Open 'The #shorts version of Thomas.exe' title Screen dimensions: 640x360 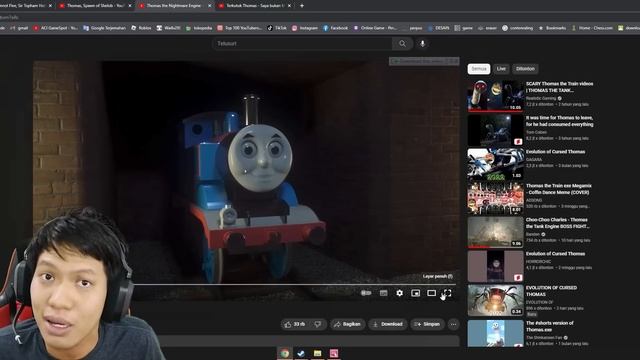point(549,326)
